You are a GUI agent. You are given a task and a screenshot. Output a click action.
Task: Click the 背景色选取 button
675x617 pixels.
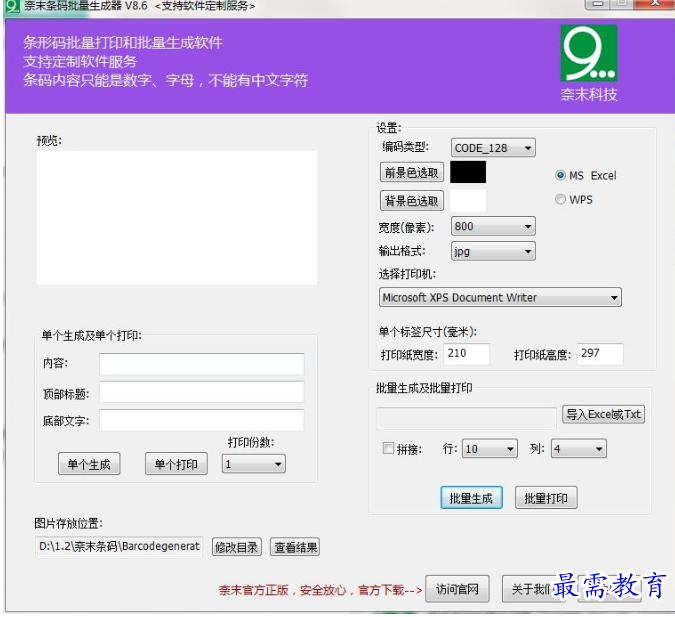coord(412,200)
